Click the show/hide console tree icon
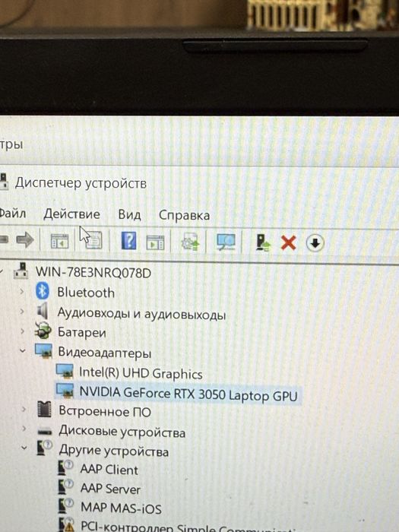This screenshot has height=532, width=399. (59, 241)
